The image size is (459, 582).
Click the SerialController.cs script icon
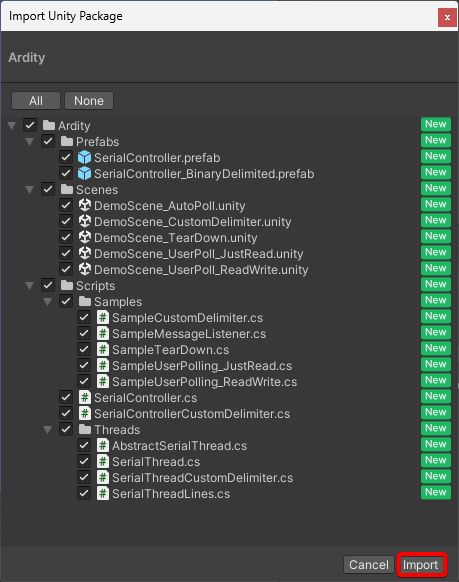(x=85, y=397)
